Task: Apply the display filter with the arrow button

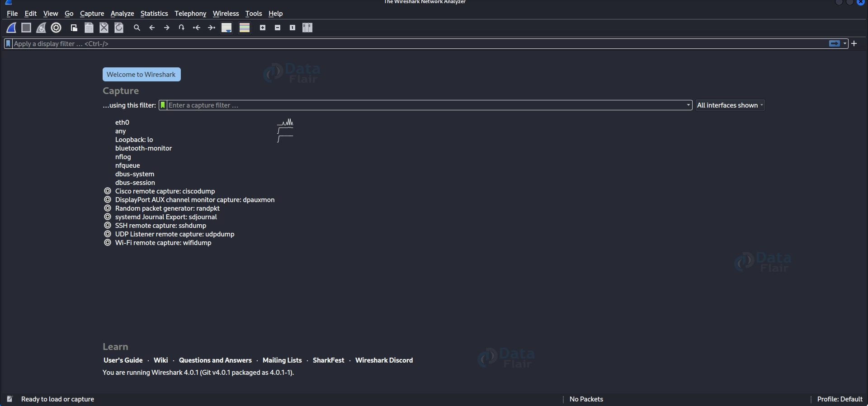Action: [x=835, y=44]
